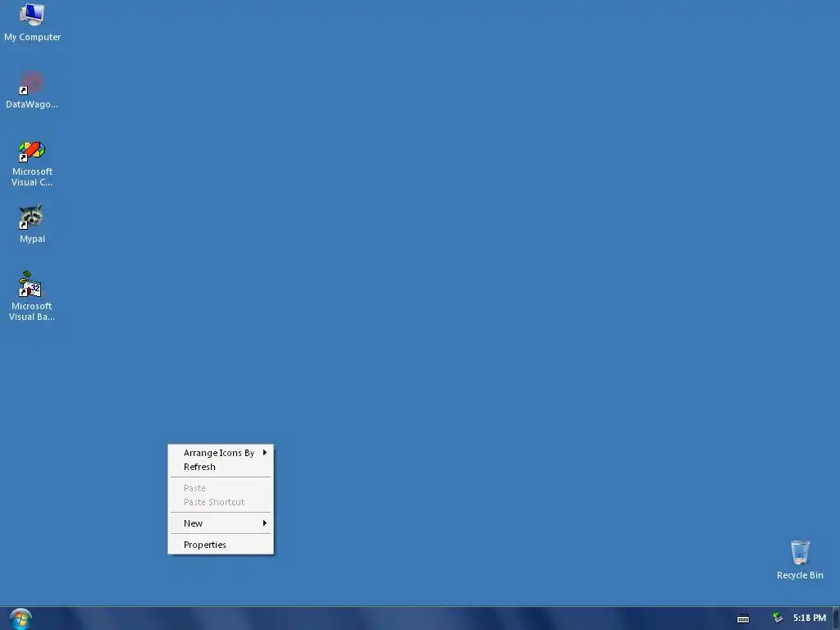Image resolution: width=840 pixels, height=630 pixels.
Task: Select the Microsoft Visual Ba... shortcut icon
Action: pyautogui.click(x=32, y=296)
